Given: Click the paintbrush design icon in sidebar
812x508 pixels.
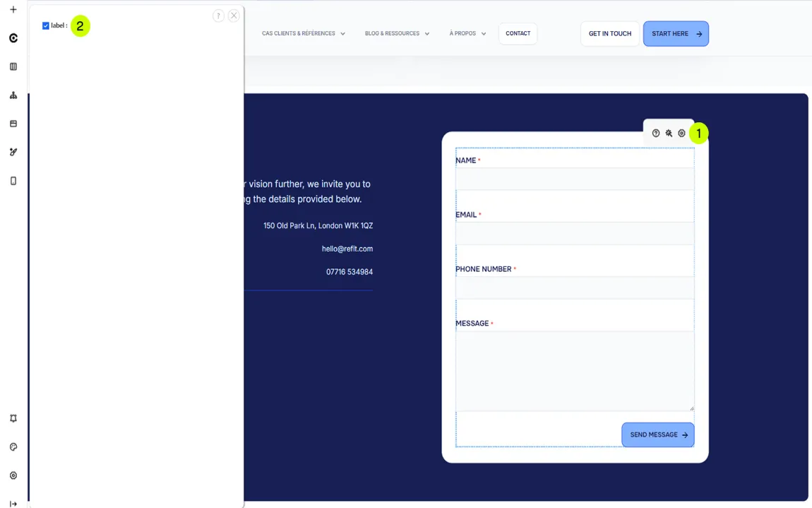Looking at the screenshot, I should coord(13,152).
